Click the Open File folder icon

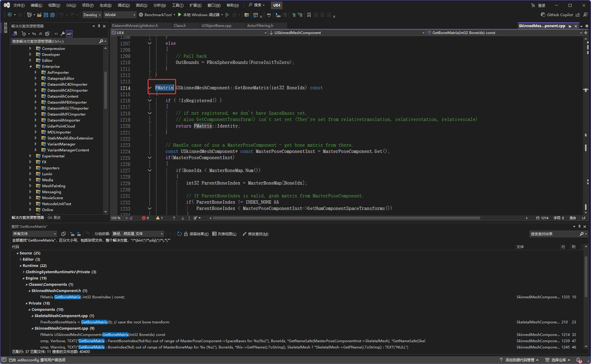[39, 15]
